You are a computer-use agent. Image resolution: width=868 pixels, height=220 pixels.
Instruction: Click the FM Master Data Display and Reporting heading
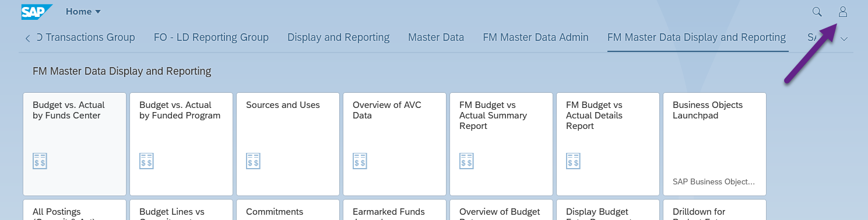tap(122, 71)
